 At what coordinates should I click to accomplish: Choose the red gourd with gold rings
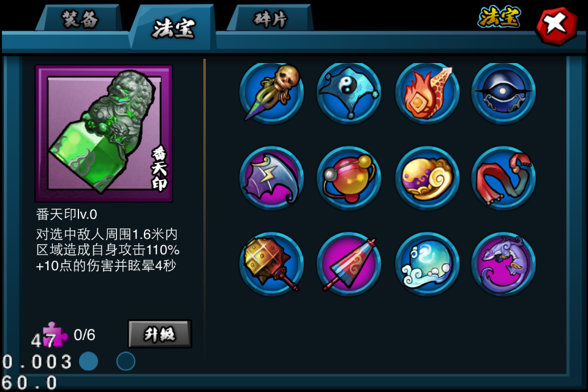(x=349, y=178)
